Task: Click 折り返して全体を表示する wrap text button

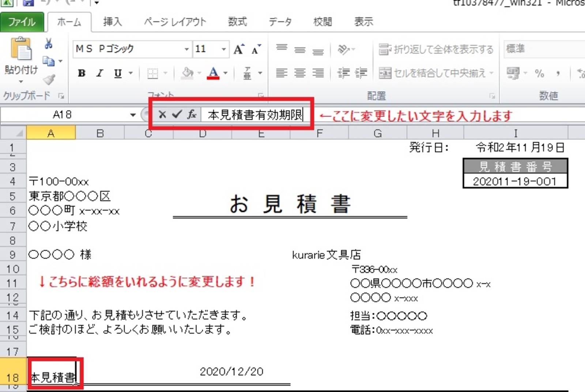Action: coord(436,49)
